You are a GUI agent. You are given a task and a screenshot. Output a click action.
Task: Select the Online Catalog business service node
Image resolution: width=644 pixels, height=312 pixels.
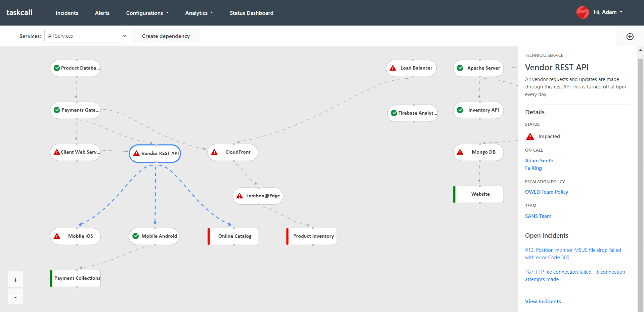point(233,236)
